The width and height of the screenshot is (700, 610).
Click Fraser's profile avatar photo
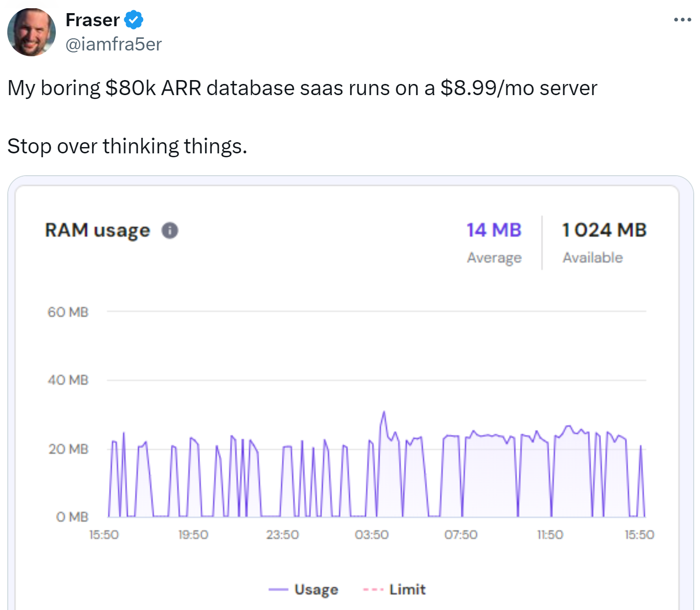(32, 32)
